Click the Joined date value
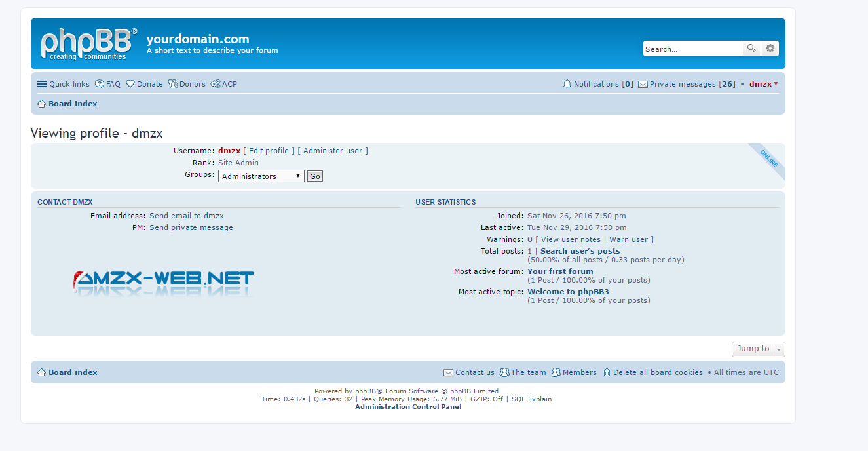 576,216
